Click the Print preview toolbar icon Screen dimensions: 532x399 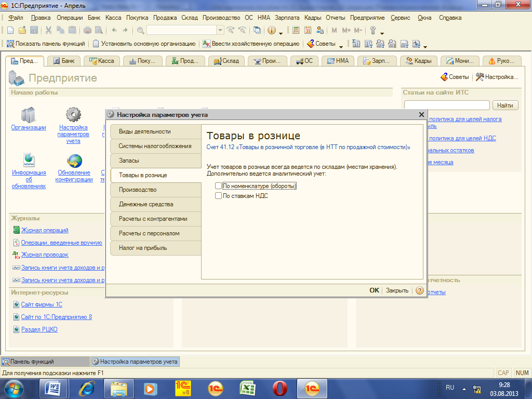tap(99, 30)
